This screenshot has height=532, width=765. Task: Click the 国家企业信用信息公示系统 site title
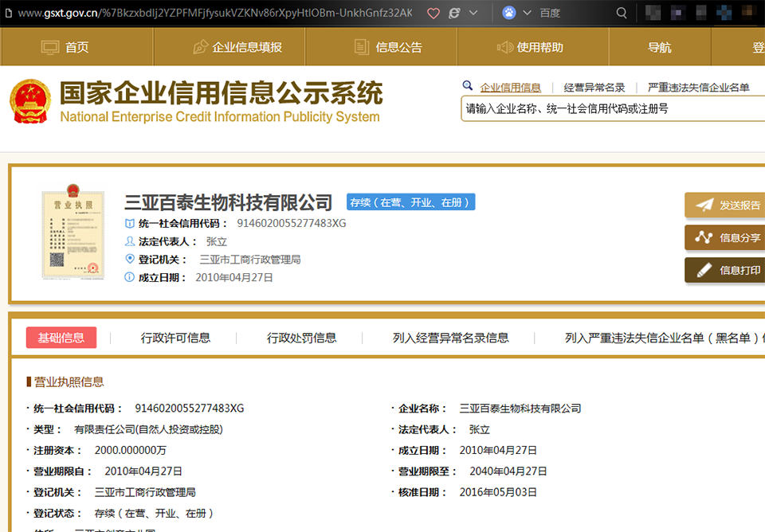click(222, 93)
